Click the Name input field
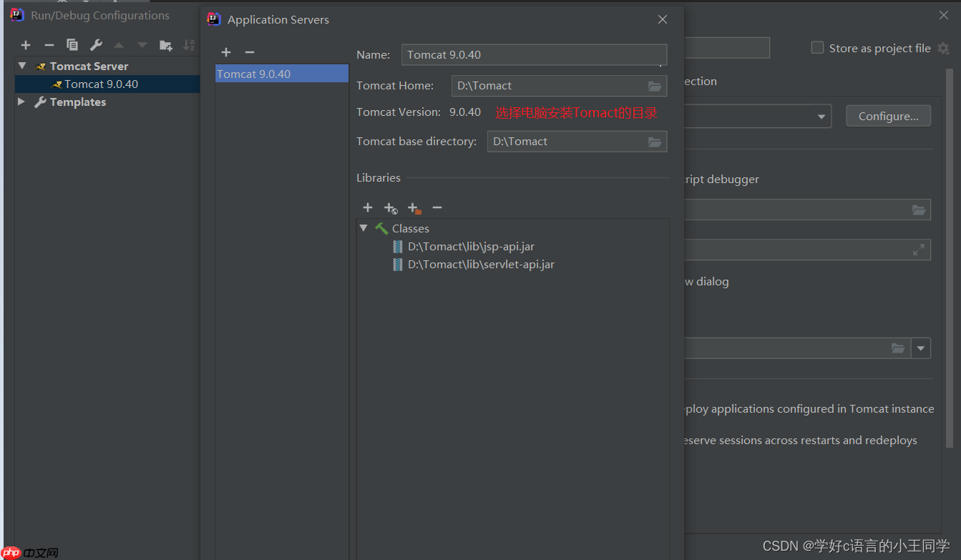The width and height of the screenshot is (961, 560). [534, 54]
